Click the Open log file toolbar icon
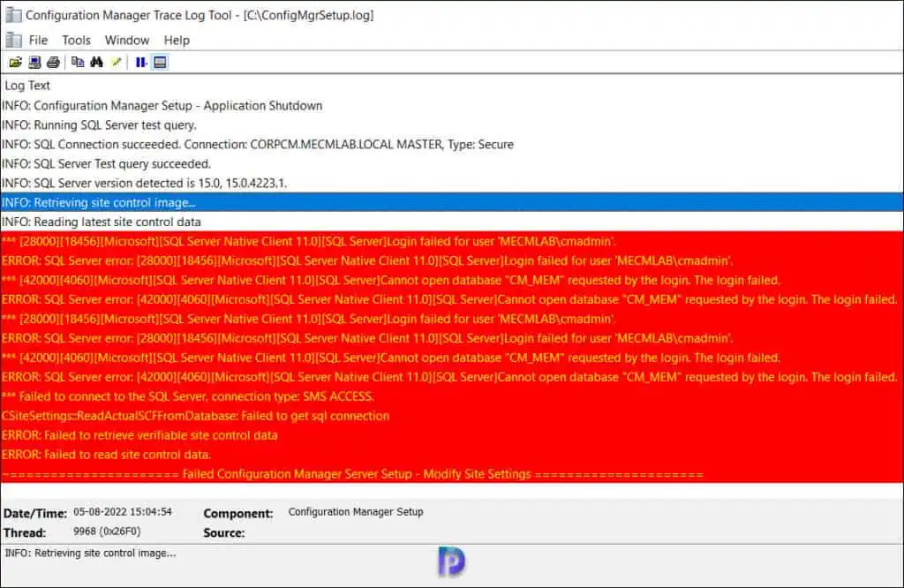This screenshot has width=904, height=588. [x=16, y=63]
